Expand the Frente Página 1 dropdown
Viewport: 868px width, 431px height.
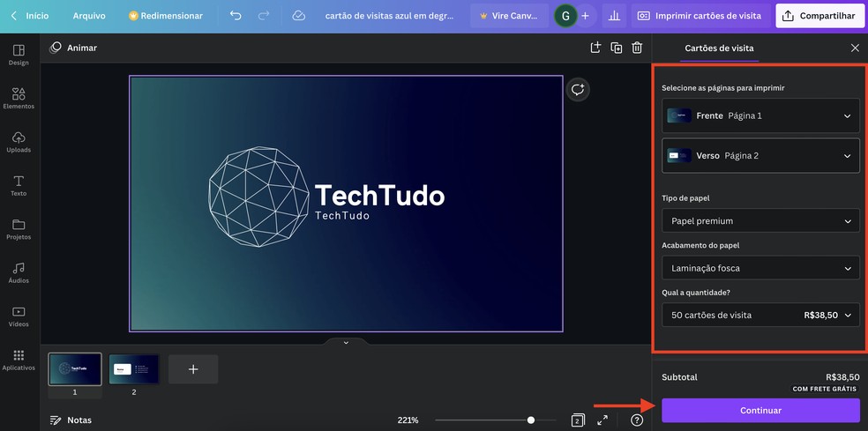click(x=760, y=115)
